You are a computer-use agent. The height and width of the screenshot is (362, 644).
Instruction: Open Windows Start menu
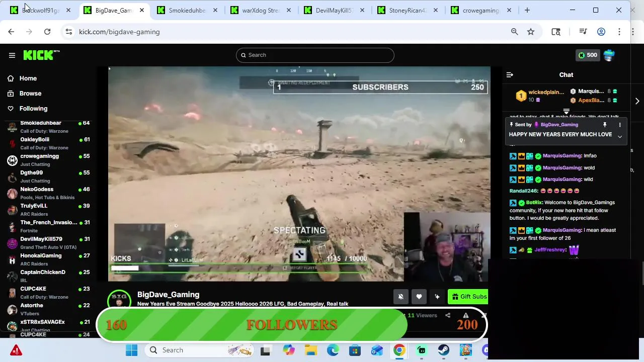(x=132, y=350)
